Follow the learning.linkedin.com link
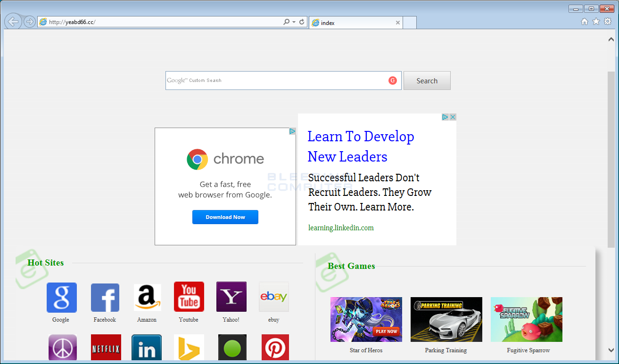 tap(341, 228)
